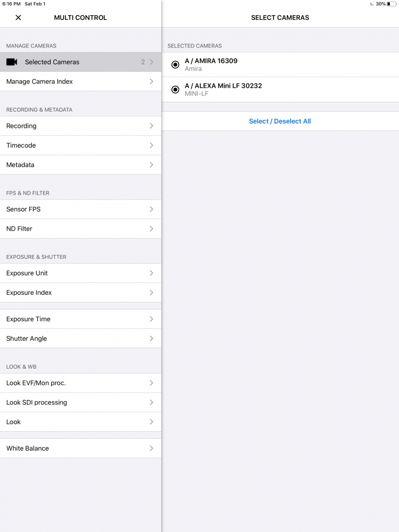399x532 pixels.
Task: Select Exposure Index row
Action: (x=80, y=292)
